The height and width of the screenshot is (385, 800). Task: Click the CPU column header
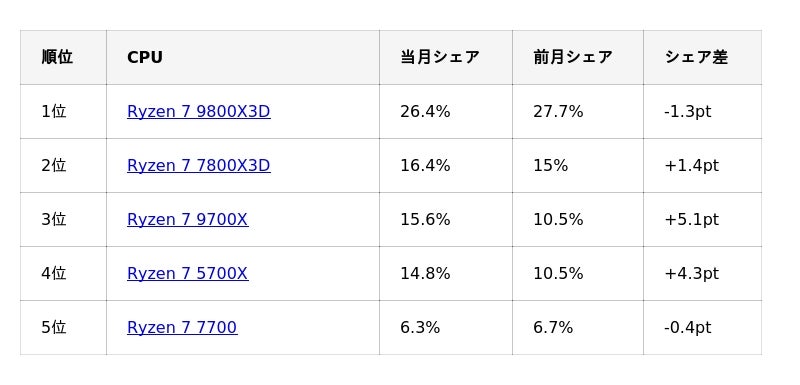tap(243, 58)
